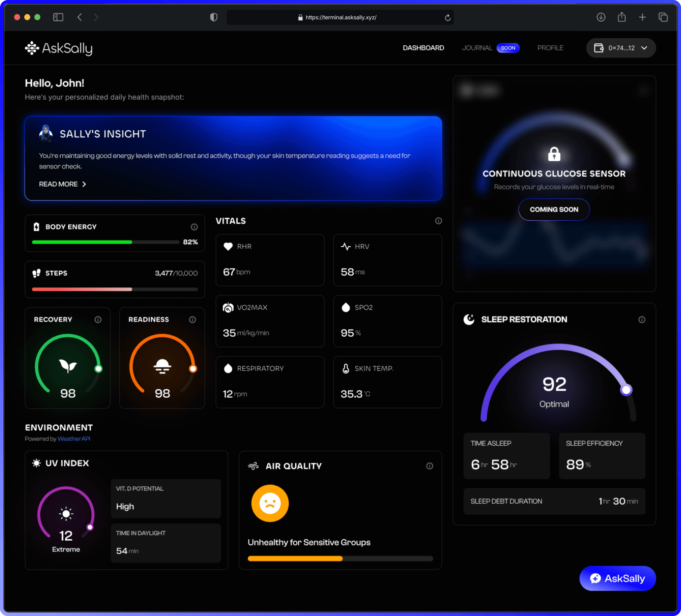The width and height of the screenshot is (681, 616).
Task: Click the browser address bar
Action: tap(340, 17)
